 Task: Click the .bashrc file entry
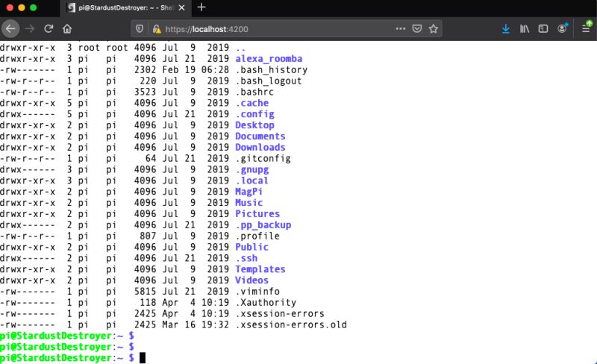(254, 92)
